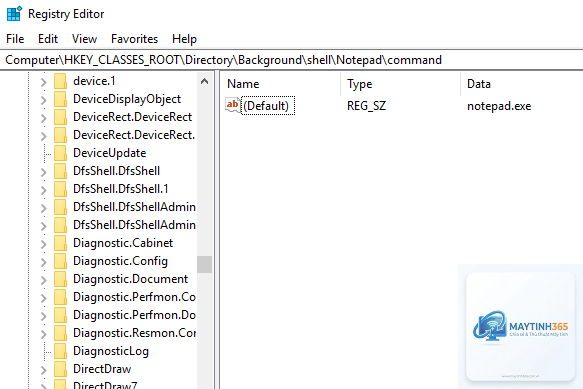583x389 pixels.
Task: Select the Diagnostic.Config tree key
Action: coord(120,261)
